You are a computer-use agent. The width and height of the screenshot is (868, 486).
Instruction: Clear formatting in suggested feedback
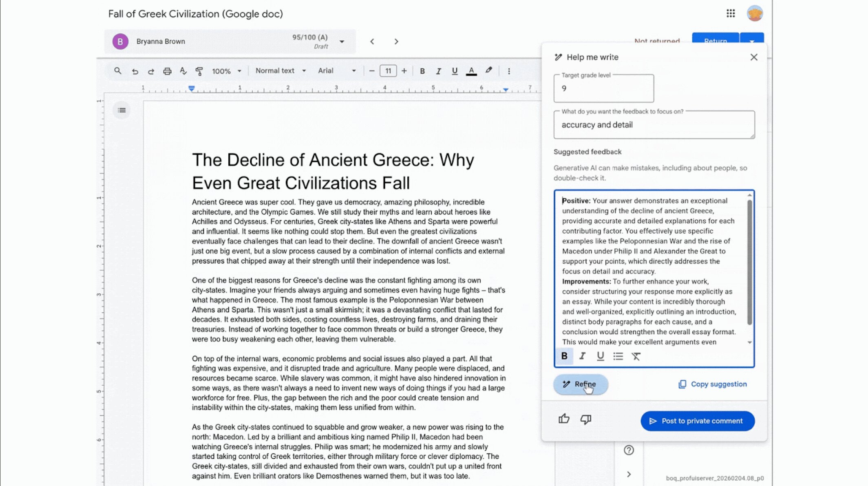636,356
